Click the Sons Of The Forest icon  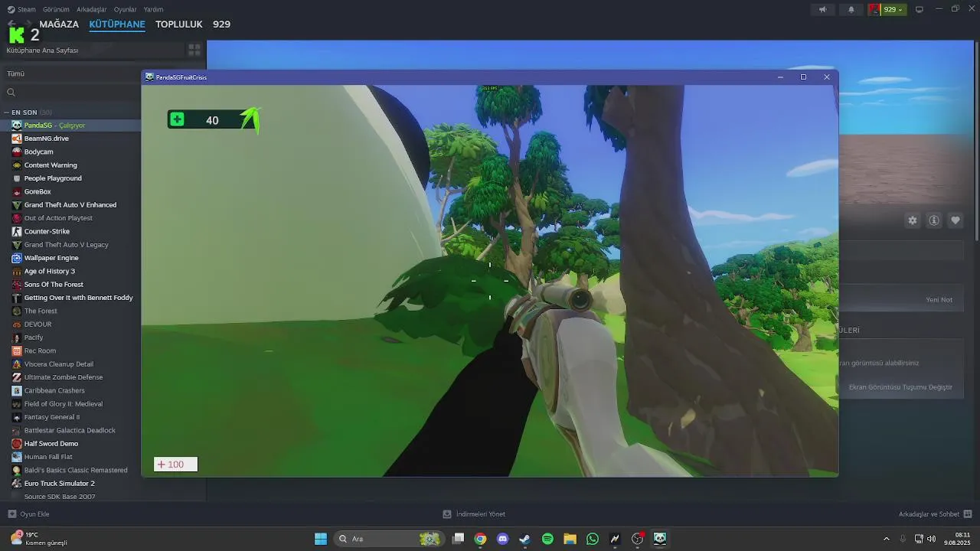point(17,284)
